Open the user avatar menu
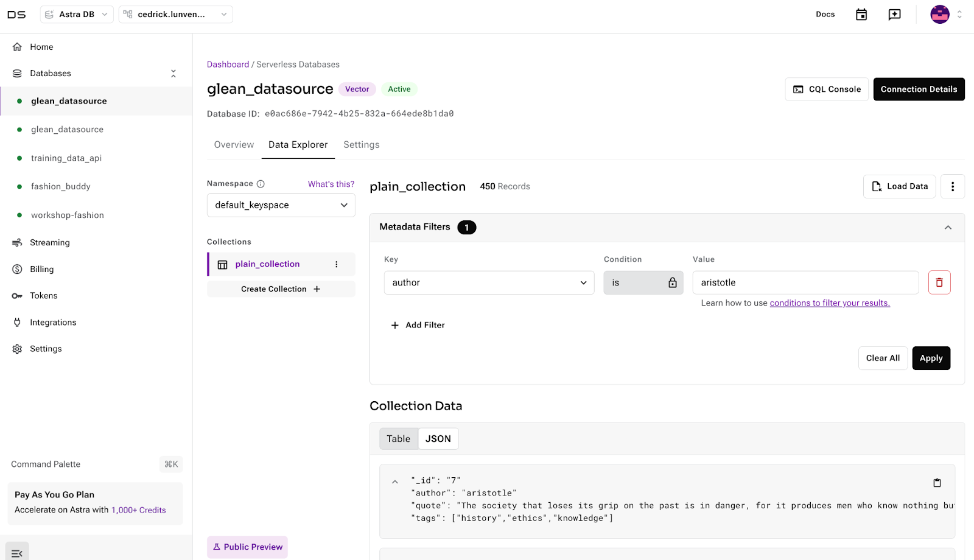The image size is (974, 560). (x=940, y=14)
